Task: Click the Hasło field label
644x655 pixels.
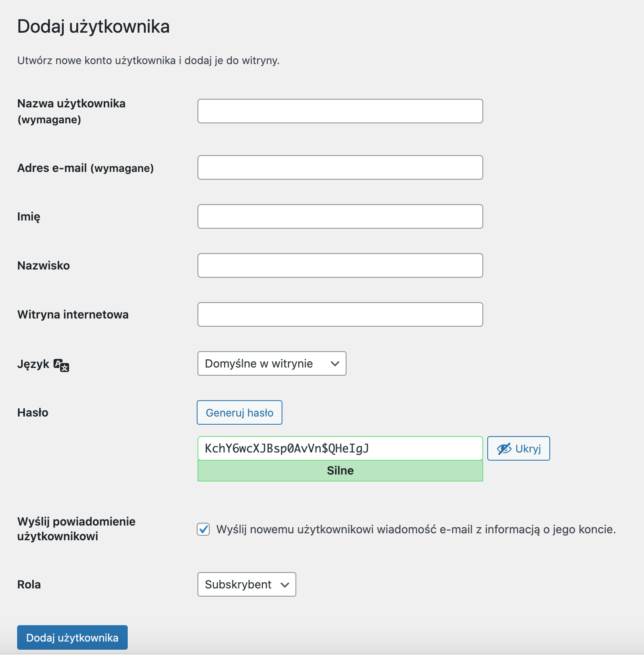Action: click(33, 412)
